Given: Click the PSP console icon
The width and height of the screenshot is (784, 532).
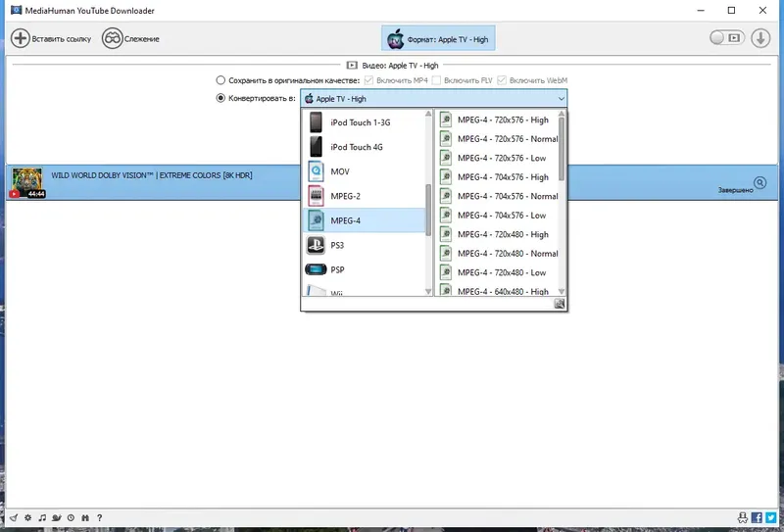Looking at the screenshot, I should [x=316, y=269].
